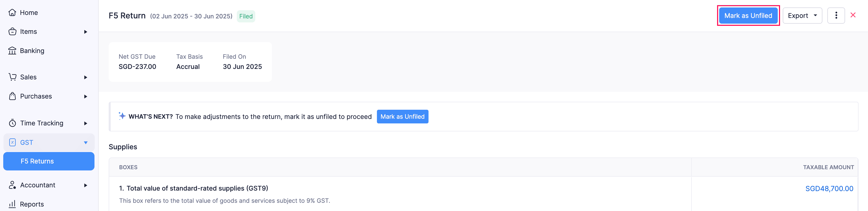Screen dimensions: 868x211
Task: Click the Reports bar chart icon
Action: point(12,204)
